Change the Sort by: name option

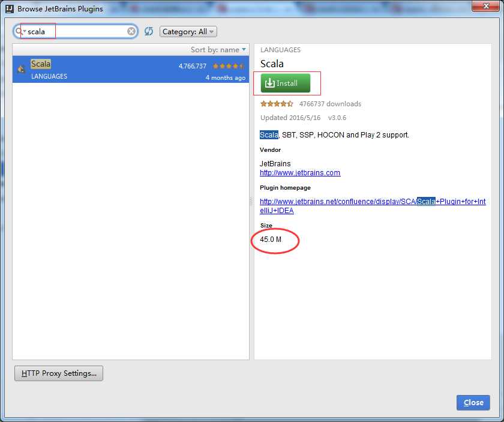tap(218, 50)
